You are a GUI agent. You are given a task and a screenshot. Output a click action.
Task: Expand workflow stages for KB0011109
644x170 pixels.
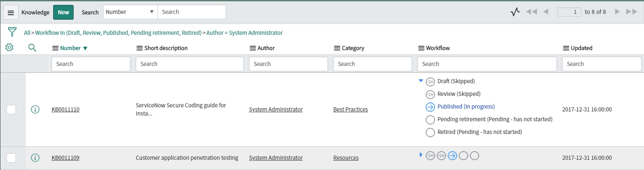pos(421,155)
